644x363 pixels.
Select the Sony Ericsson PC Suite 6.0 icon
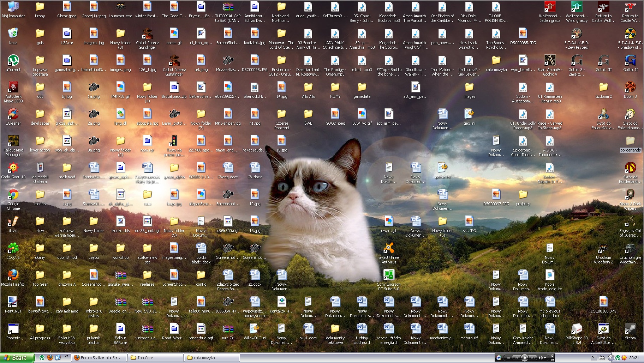[x=389, y=280]
